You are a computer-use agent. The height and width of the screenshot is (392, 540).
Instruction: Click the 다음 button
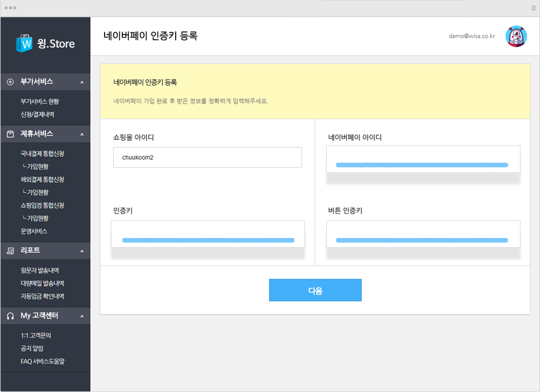(315, 290)
